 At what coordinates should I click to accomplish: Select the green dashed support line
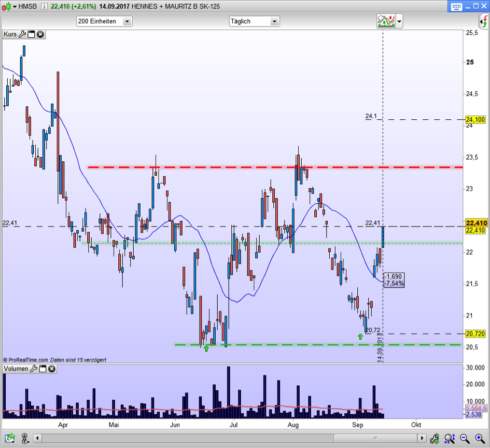(x=317, y=345)
